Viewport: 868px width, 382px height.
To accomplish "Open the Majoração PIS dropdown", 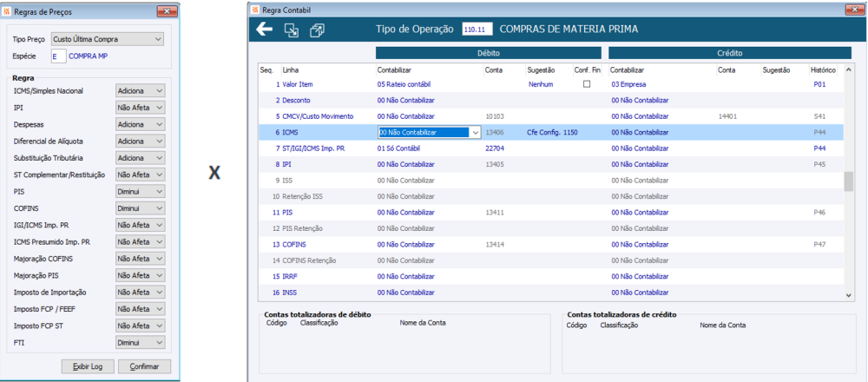I will point(140,275).
